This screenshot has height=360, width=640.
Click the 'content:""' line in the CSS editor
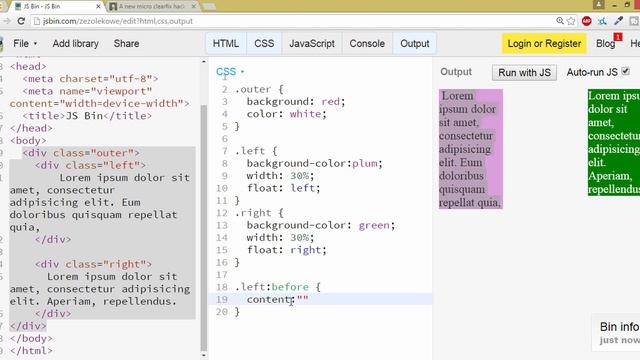[278, 299]
